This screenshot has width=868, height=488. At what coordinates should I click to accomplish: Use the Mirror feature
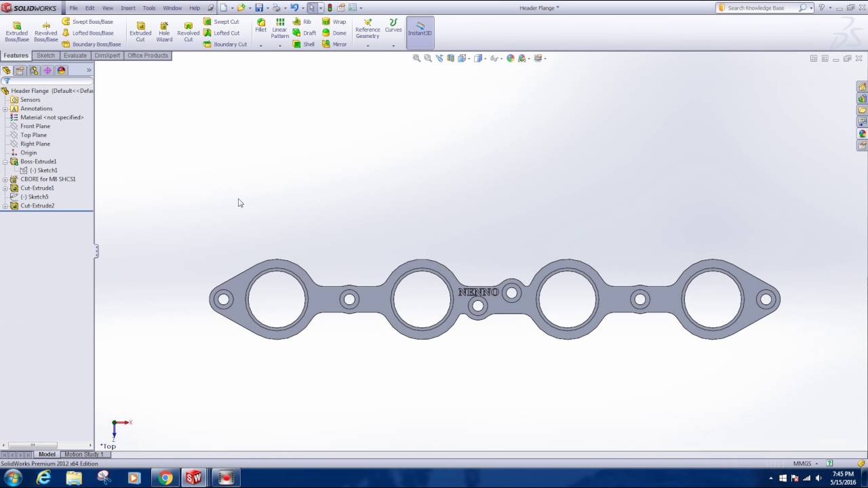334,44
